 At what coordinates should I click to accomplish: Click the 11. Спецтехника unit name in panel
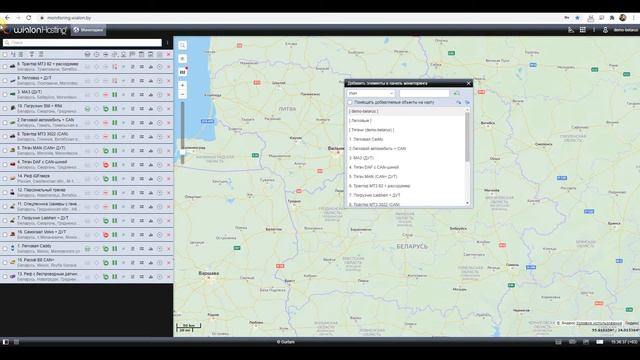coord(47,204)
